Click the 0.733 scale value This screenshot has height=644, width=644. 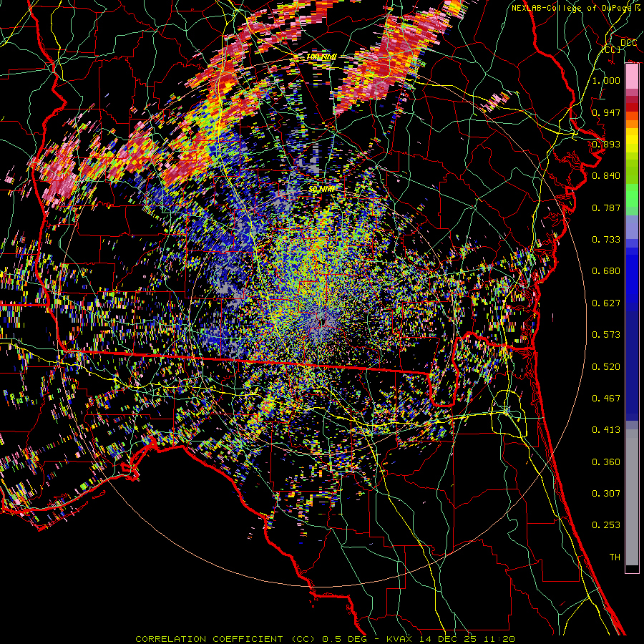[x=606, y=240]
